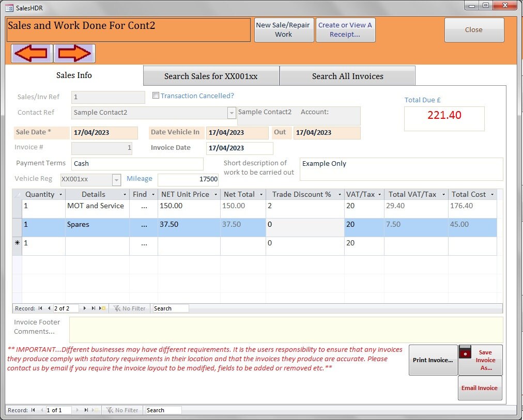Open the Details column header dropdown
This screenshot has width=523, height=420.
click(124, 194)
